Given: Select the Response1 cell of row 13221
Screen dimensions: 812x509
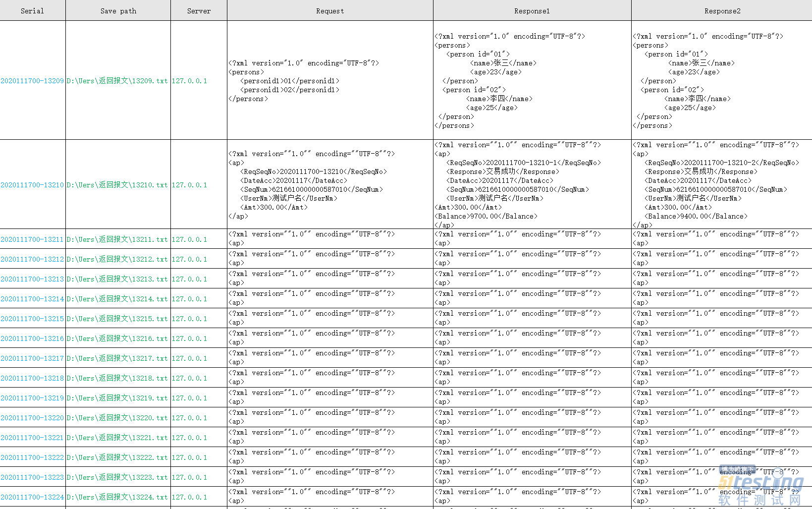Looking at the screenshot, I should 532,437.
